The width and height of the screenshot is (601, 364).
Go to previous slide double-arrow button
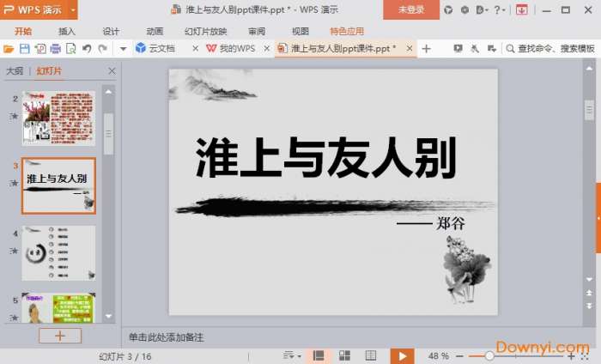[589, 293]
